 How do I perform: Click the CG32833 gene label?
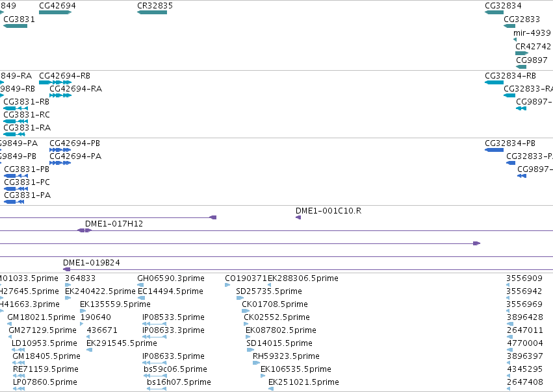[522, 19]
